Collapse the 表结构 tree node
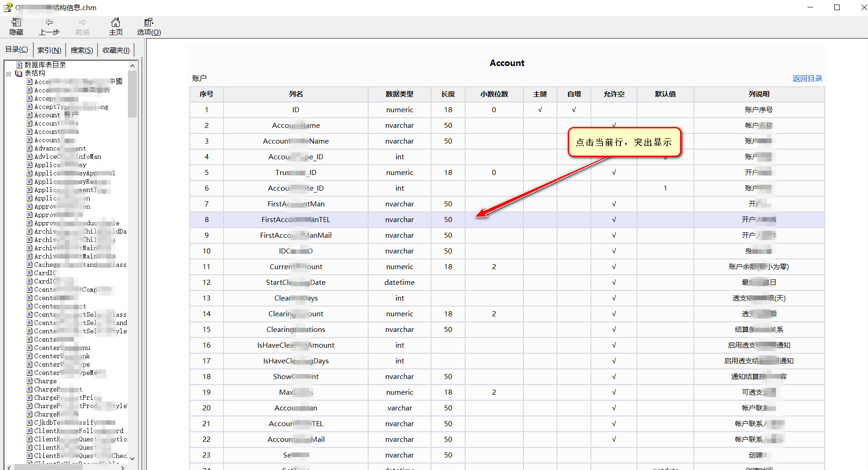868x470 pixels. pos(8,73)
